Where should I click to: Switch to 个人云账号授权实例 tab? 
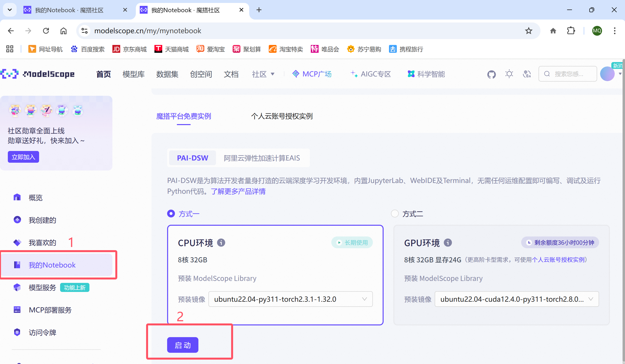click(x=281, y=116)
